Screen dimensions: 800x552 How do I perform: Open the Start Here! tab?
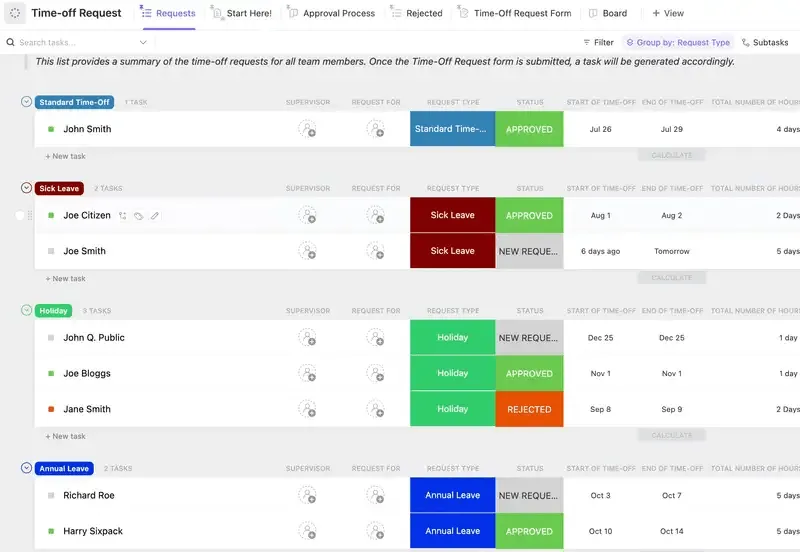tap(241, 13)
